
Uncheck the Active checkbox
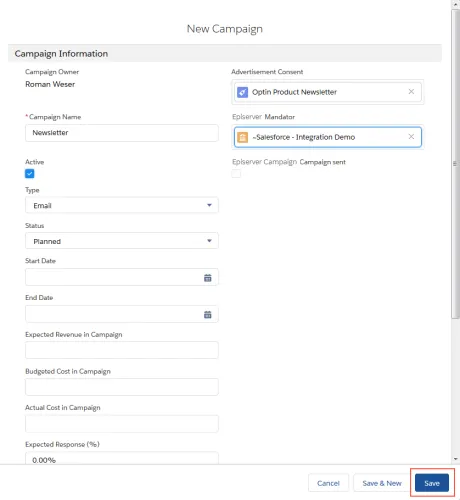(30, 174)
